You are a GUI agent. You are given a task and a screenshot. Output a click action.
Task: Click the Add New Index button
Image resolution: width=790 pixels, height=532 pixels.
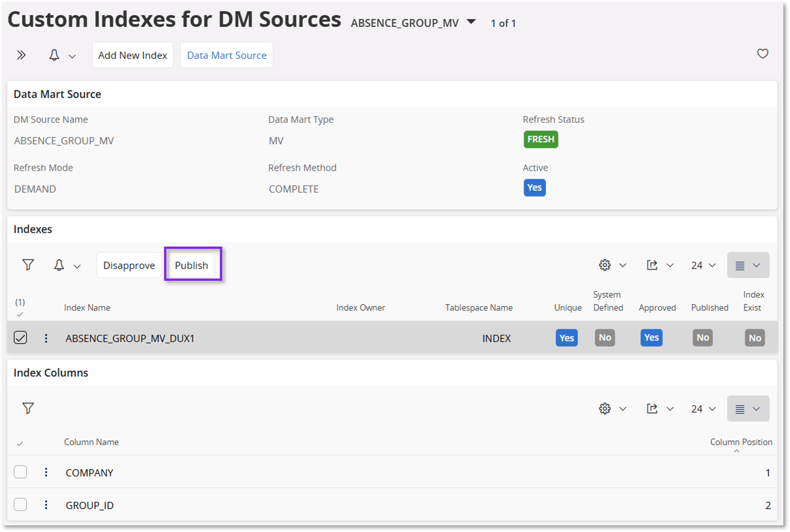tap(133, 55)
